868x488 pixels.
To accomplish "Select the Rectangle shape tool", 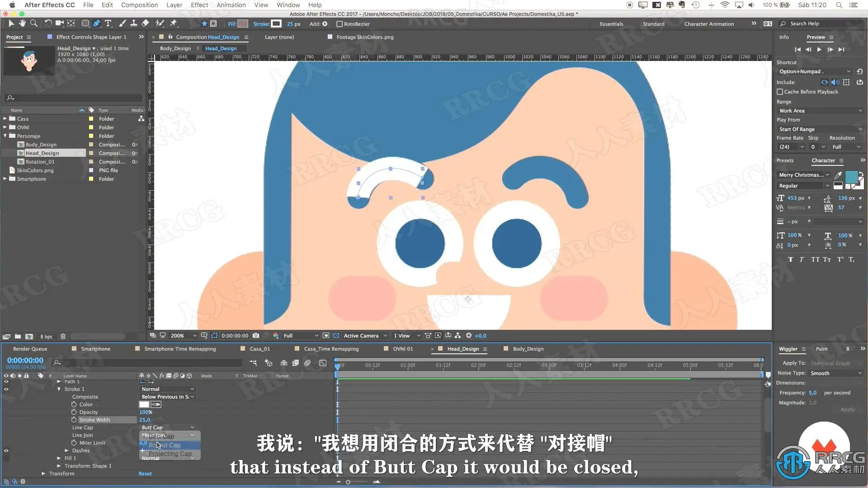I will [85, 23].
